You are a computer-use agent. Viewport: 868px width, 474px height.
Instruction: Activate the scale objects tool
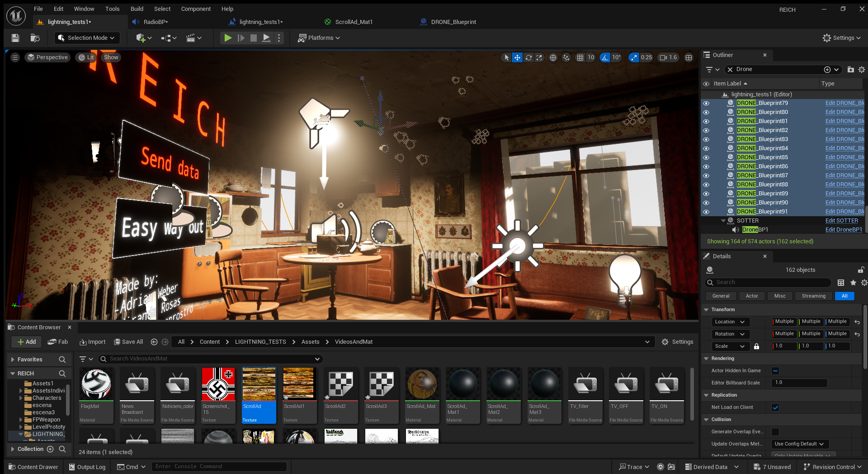coord(539,57)
